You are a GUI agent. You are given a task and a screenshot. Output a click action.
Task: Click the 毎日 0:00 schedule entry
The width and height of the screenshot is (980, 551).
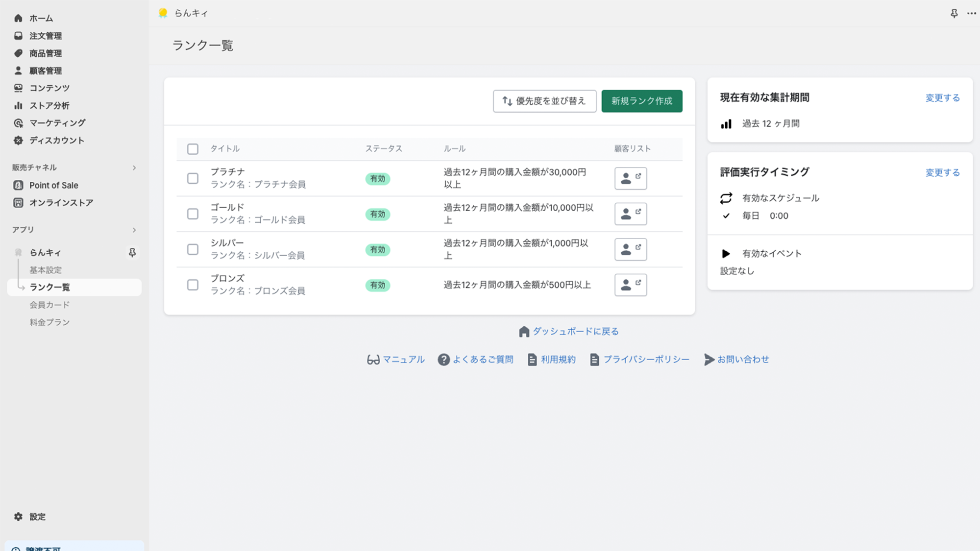[x=765, y=216]
